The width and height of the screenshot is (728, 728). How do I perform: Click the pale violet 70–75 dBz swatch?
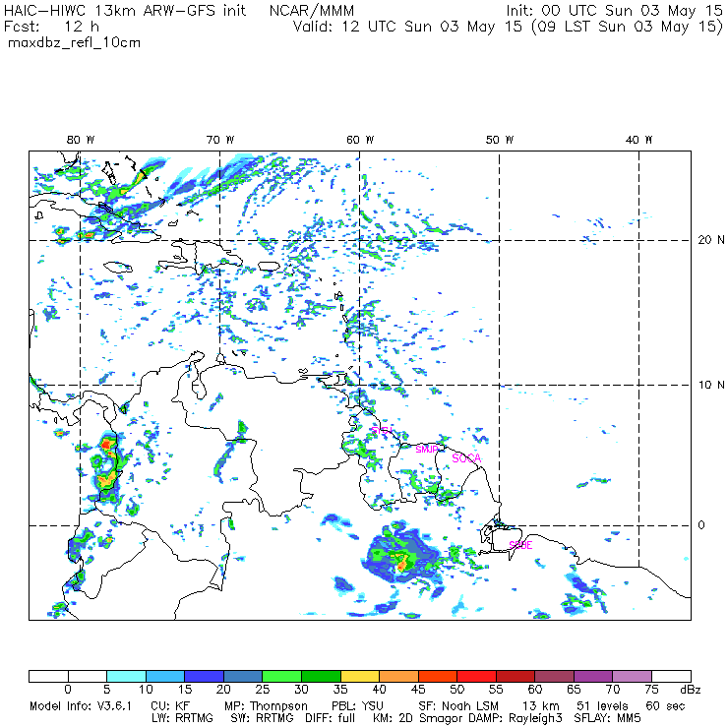[x=633, y=676]
